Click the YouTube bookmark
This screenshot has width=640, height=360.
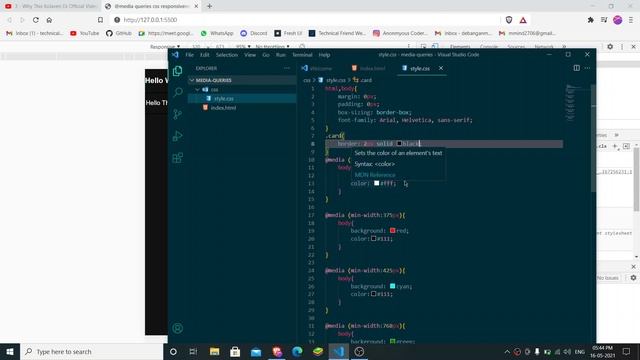(84, 33)
